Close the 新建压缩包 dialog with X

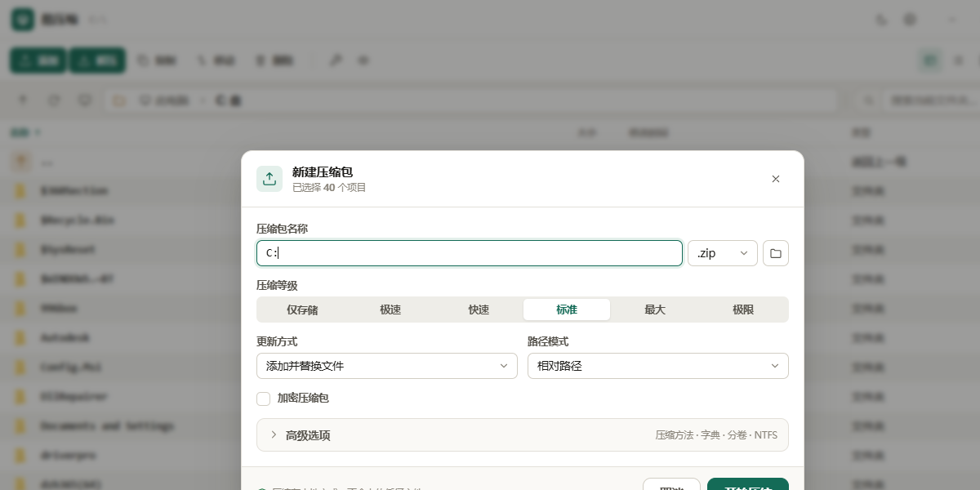776,179
